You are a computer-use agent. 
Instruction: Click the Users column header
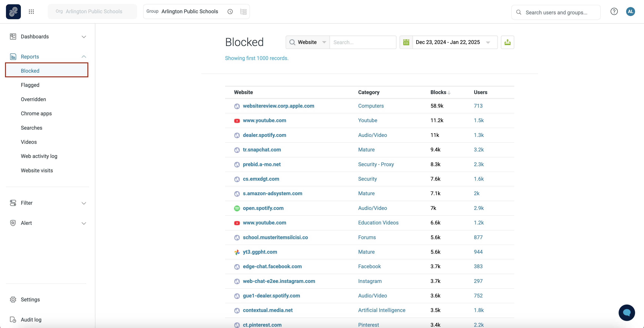click(x=480, y=92)
